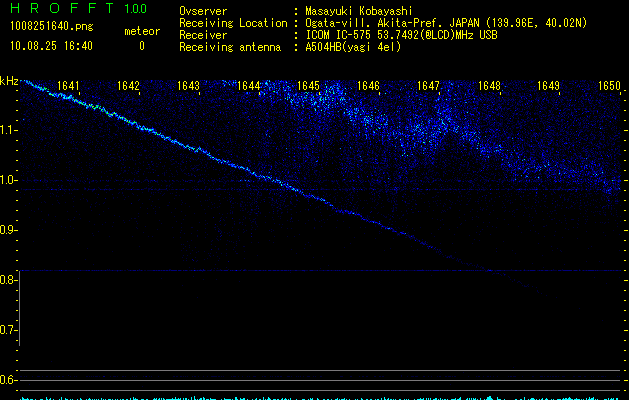Click the kHz axis unit label
The width and height of the screenshot is (629, 400).
[x=9, y=81]
